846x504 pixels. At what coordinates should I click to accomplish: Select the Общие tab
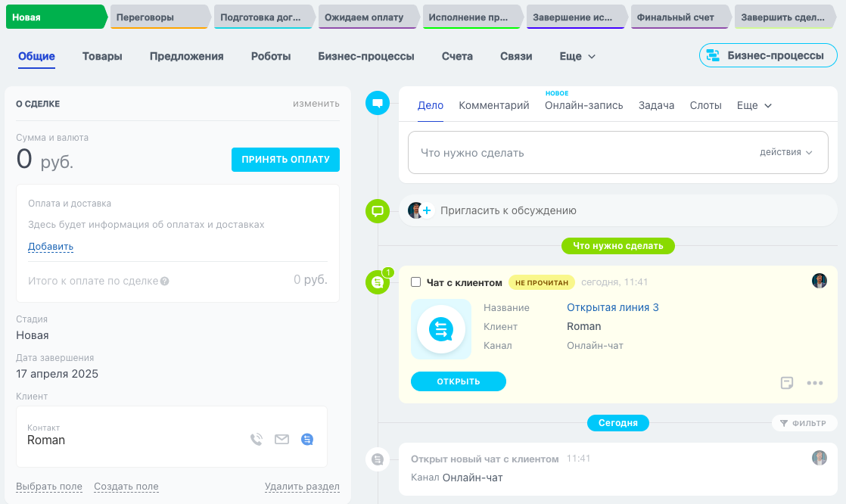(36, 56)
